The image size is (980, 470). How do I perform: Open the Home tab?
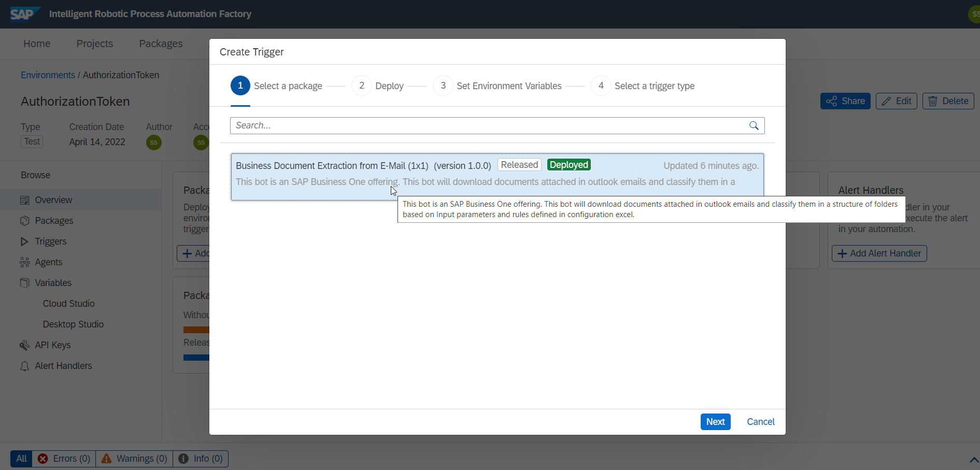click(37, 44)
